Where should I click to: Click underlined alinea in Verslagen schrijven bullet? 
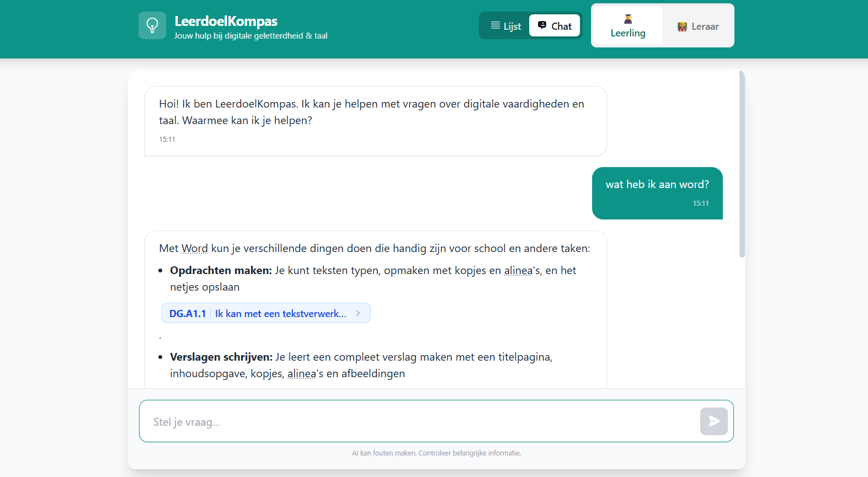[x=301, y=374]
